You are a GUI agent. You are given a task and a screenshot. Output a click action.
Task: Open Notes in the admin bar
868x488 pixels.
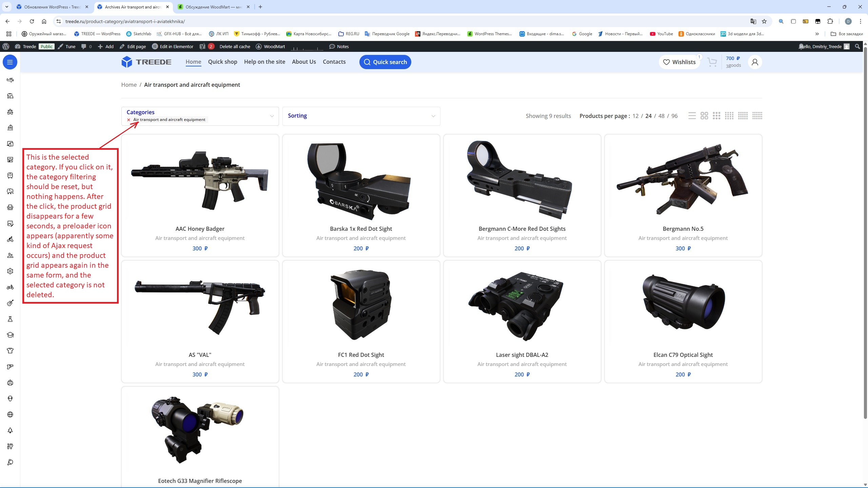339,46
